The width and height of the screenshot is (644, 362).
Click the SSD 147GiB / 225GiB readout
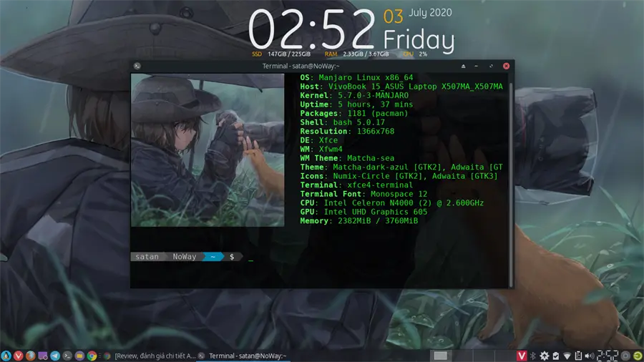[281, 54]
